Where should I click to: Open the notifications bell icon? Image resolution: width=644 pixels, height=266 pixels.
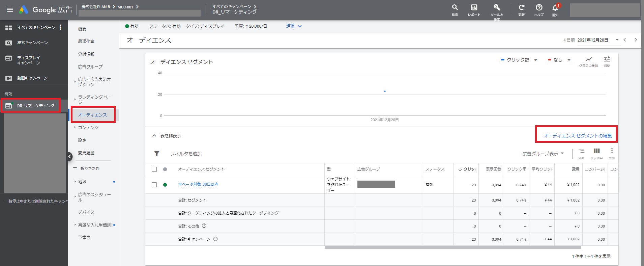[x=555, y=8]
